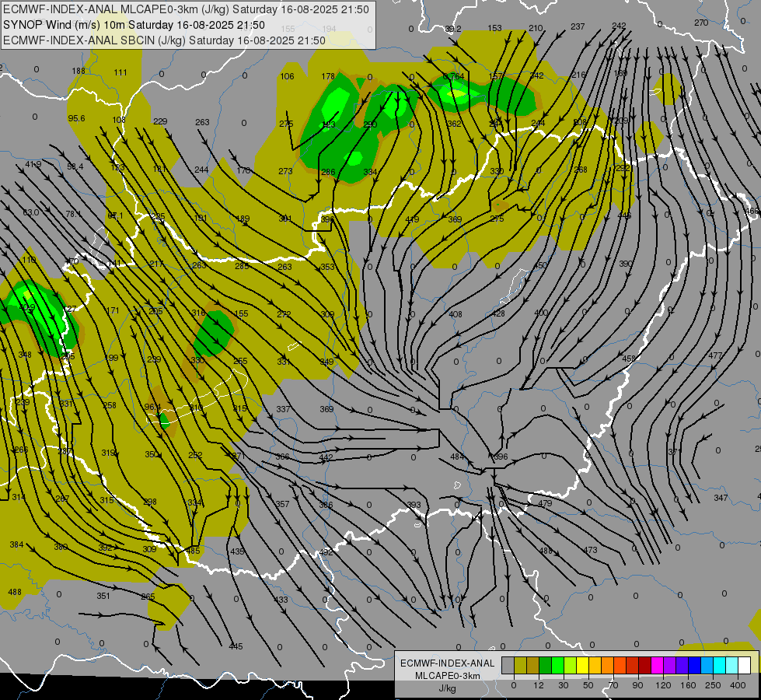Click the J/kg unit label in legend
This screenshot has width=761, height=700.
pyautogui.click(x=447, y=688)
